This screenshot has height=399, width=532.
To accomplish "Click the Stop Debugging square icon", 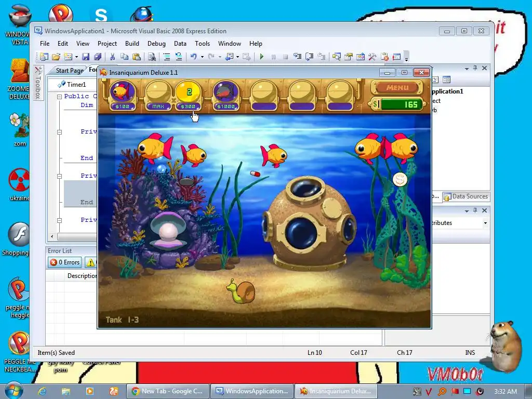I will point(285,57).
